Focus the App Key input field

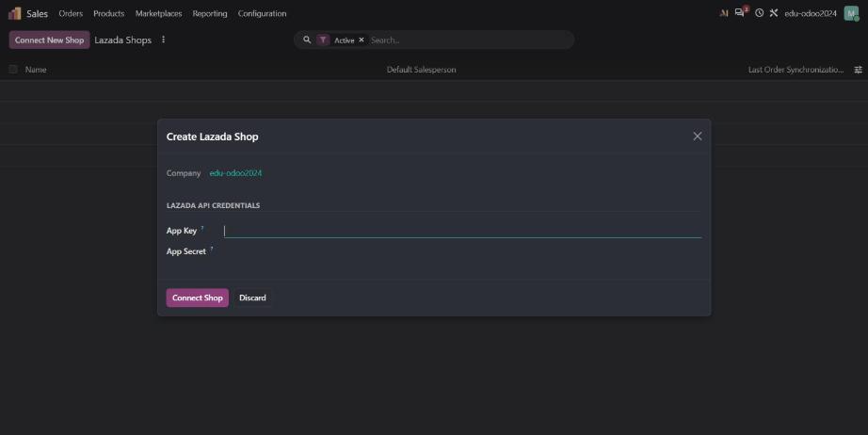(462, 231)
